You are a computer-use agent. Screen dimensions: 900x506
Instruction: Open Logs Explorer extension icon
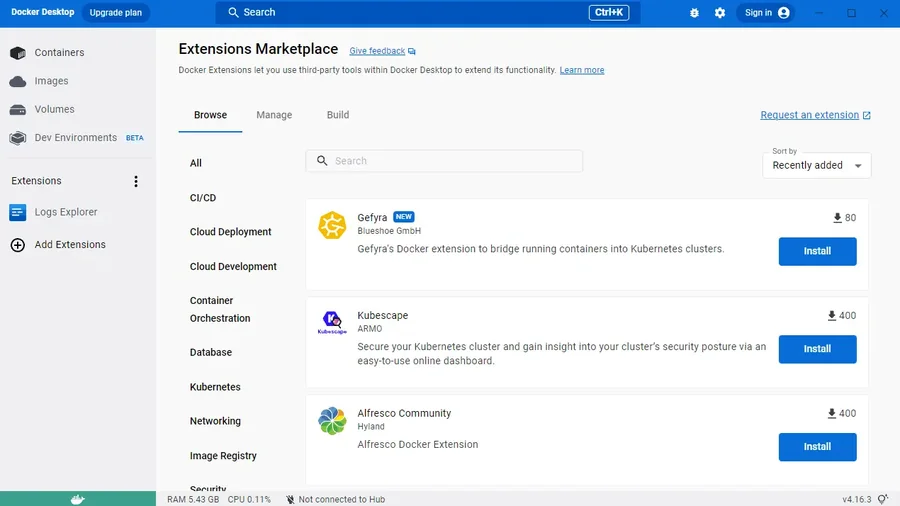[x=18, y=212]
